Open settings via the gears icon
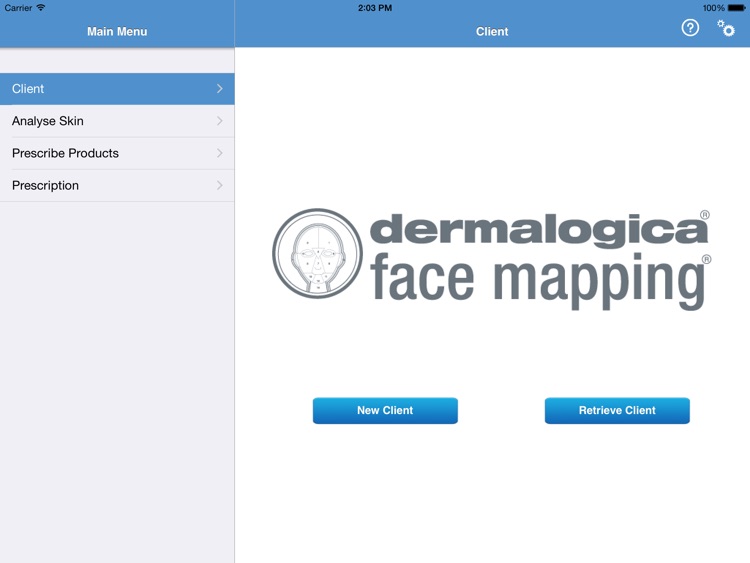The image size is (750, 563). (726, 28)
